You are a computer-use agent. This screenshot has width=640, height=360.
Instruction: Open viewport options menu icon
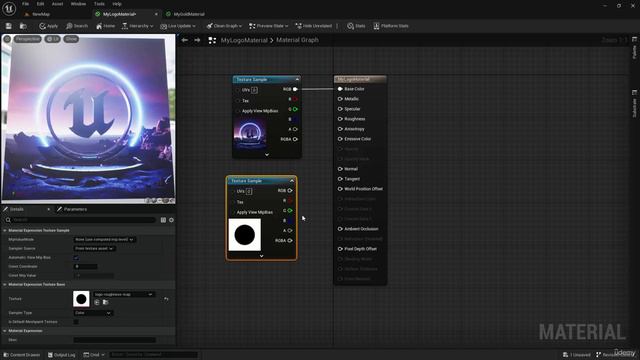pos(7,39)
